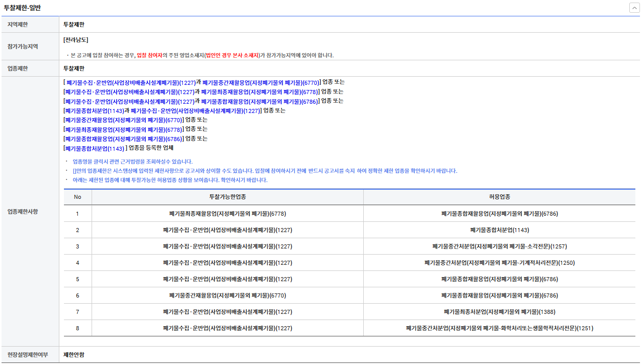The width and height of the screenshot is (641, 364).
Task: Select 기계적처리전문(1250) cell in row 4
Action: point(499,263)
